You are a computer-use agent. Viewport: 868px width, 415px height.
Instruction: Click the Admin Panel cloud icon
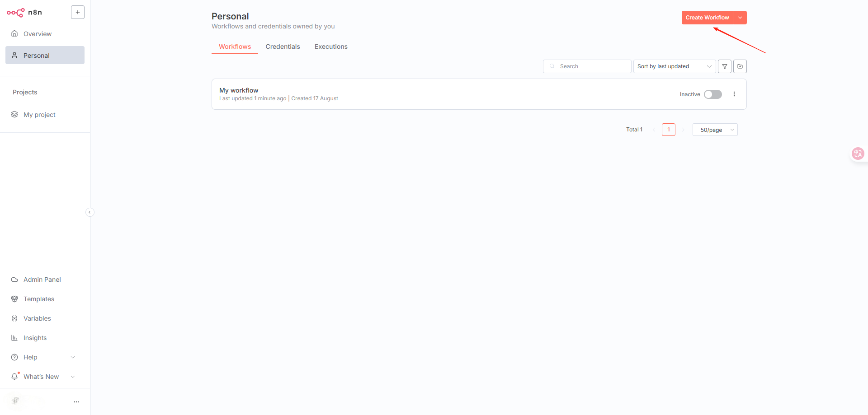pyautogui.click(x=14, y=280)
